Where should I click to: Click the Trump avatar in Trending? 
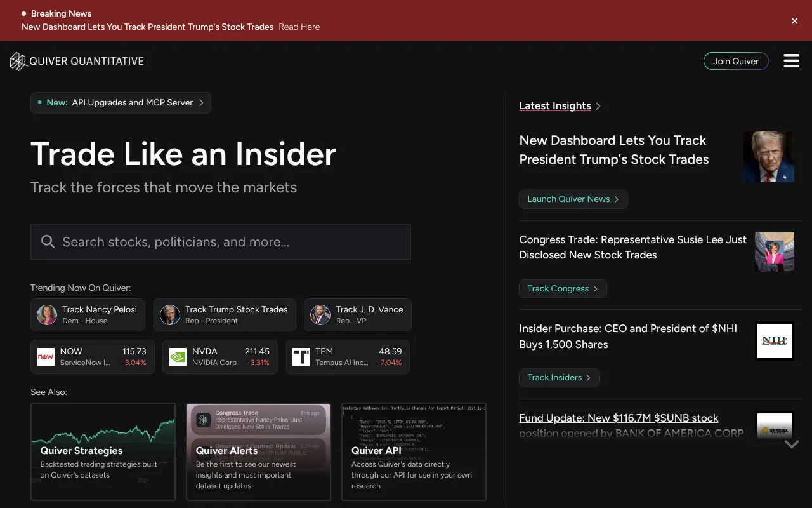coord(169,315)
